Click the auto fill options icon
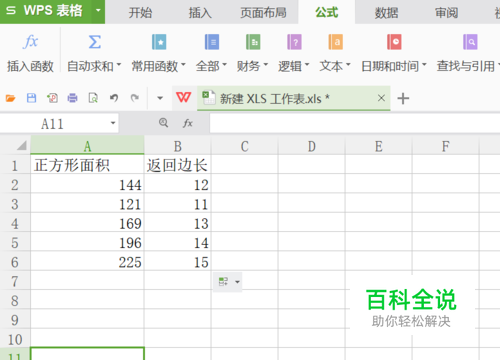500x360 pixels. pos(223,282)
